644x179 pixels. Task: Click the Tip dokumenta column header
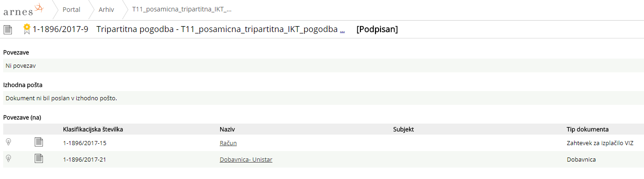click(x=587, y=130)
